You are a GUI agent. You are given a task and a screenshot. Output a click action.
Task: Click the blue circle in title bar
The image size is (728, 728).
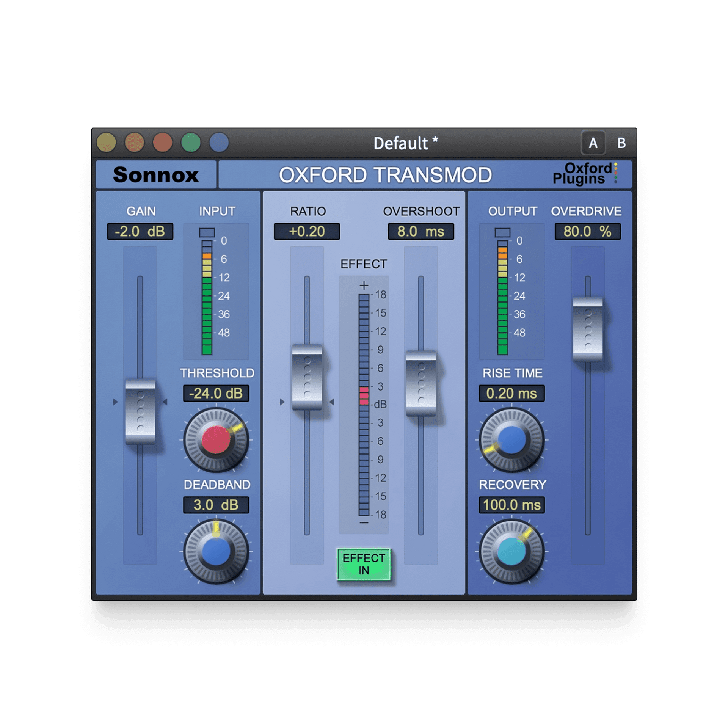pyautogui.click(x=219, y=143)
